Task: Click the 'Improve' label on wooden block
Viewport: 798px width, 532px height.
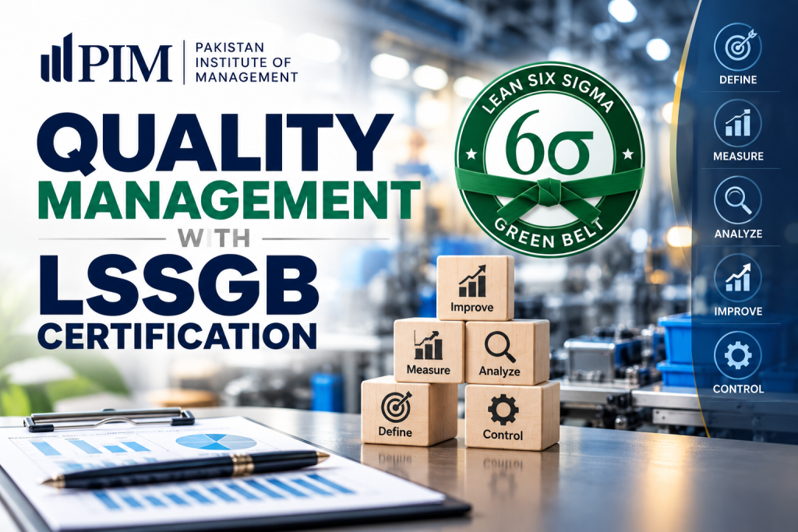Action: tap(471, 307)
